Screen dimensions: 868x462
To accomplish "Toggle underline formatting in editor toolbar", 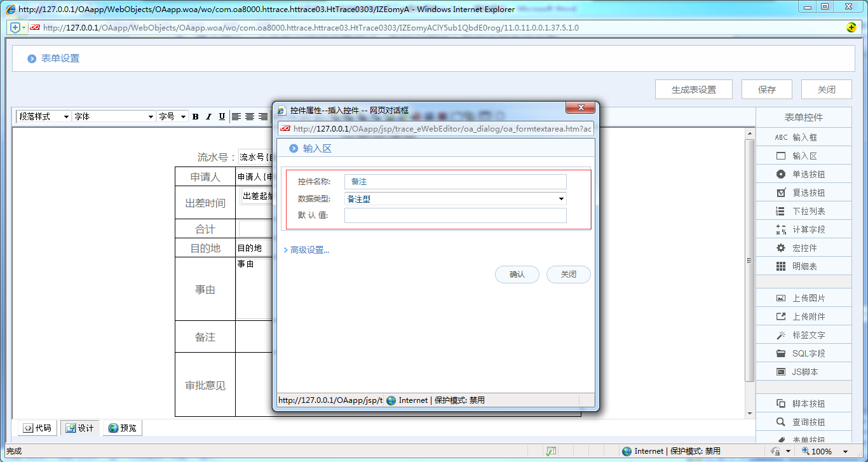I will coord(222,116).
